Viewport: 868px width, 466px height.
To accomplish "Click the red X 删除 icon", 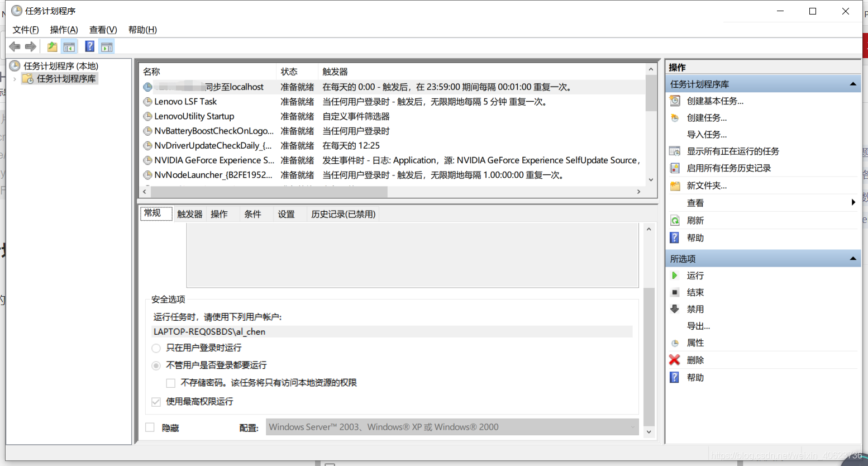I will click(x=675, y=360).
